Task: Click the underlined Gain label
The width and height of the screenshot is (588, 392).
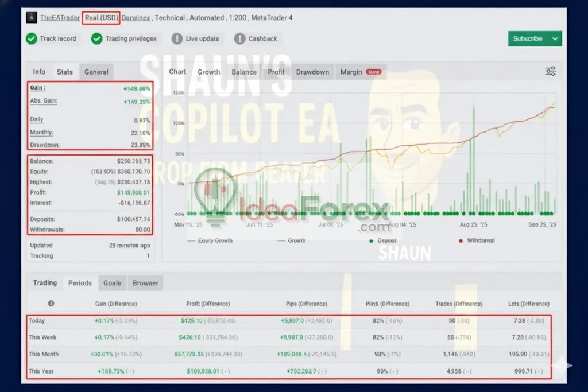Action: point(37,88)
